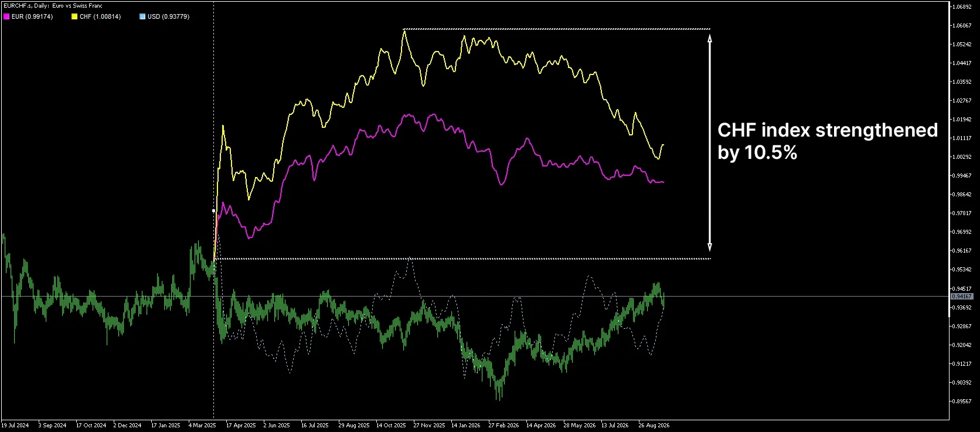Click the yellow CHF legend swatch

point(74,17)
